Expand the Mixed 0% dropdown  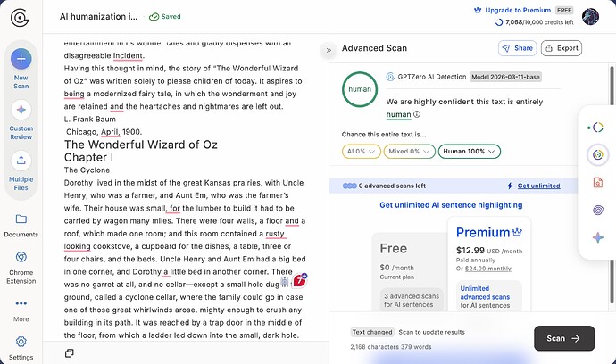tap(409, 152)
